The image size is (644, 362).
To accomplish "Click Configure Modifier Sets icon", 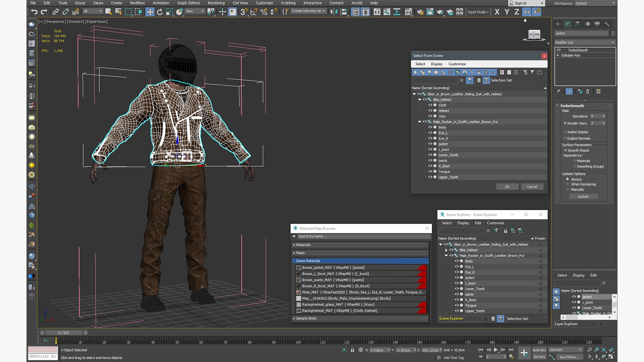I will point(599,91).
